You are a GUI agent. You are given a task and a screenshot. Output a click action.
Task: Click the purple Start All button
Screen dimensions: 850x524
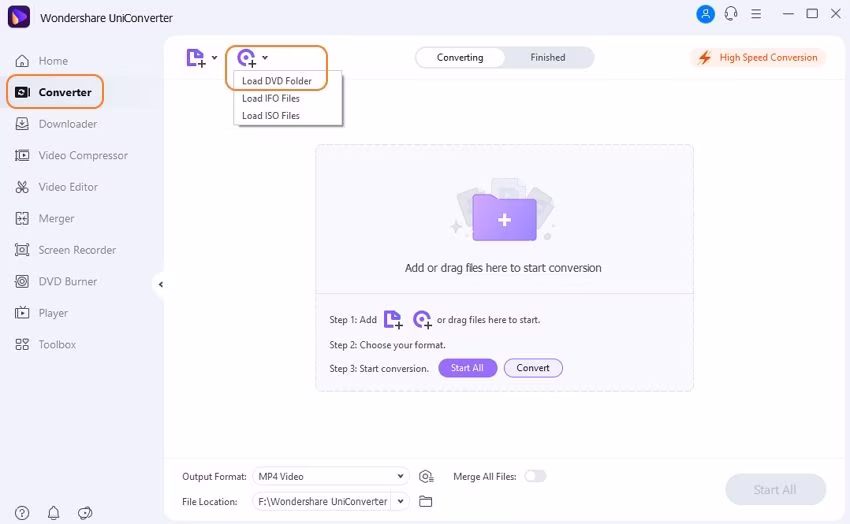pyautogui.click(x=467, y=368)
